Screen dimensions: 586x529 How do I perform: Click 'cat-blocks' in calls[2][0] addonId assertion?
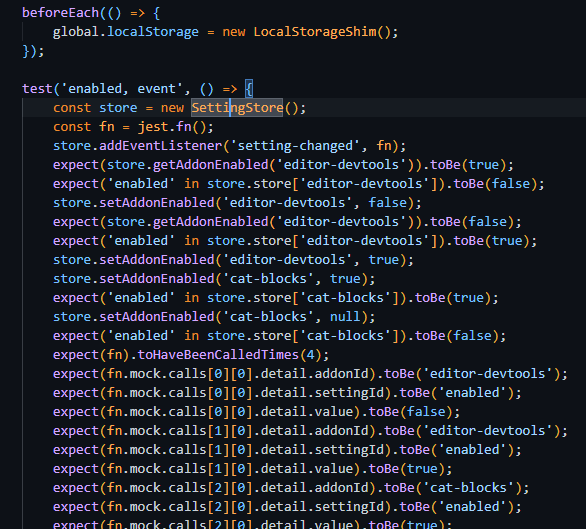(468, 488)
